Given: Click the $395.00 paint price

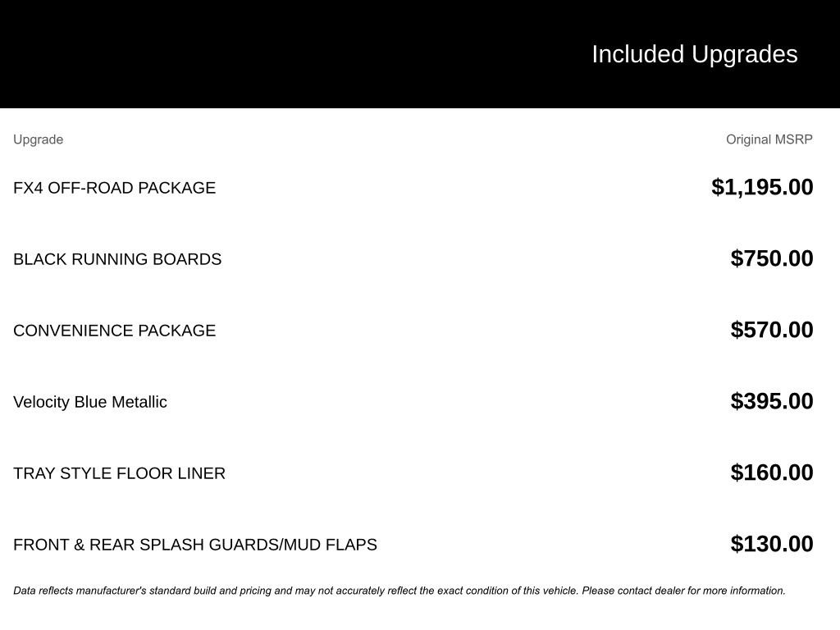Looking at the screenshot, I should [x=772, y=400].
